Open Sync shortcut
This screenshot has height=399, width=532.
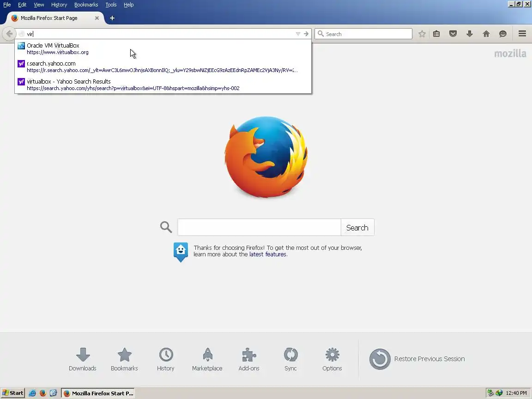[290, 359]
